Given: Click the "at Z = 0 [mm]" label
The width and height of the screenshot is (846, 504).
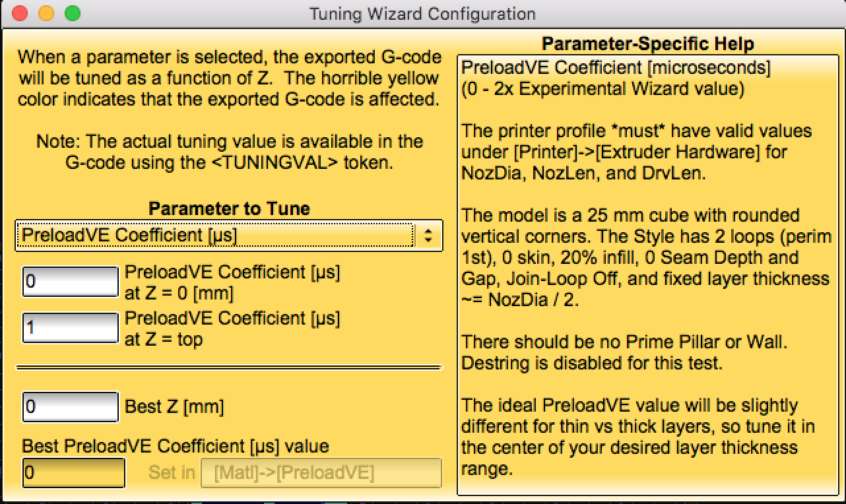Looking at the screenshot, I should coord(179,294).
